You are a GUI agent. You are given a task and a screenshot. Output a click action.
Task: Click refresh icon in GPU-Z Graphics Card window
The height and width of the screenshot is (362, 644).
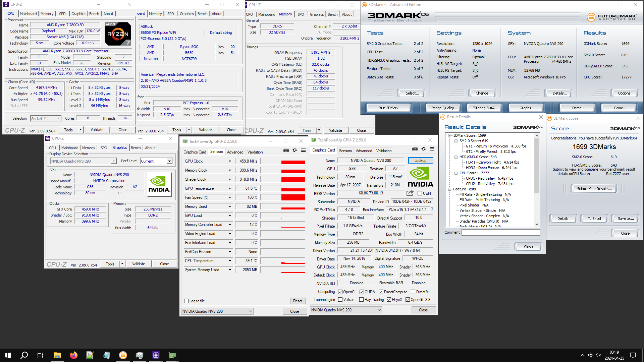pyautogui.click(x=423, y=149)
